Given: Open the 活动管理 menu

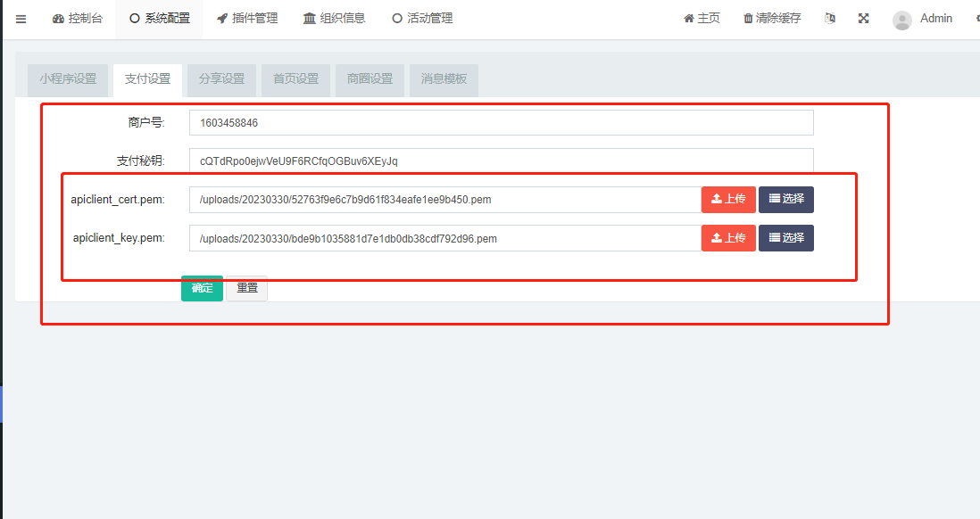Looking at the screenshot, I should [422, 19].
